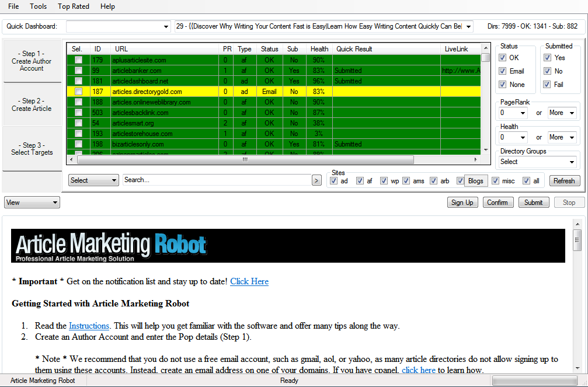This screenshot has height=387, width=588.
Task: Click the Sign Up button
Action: (462, 202)
